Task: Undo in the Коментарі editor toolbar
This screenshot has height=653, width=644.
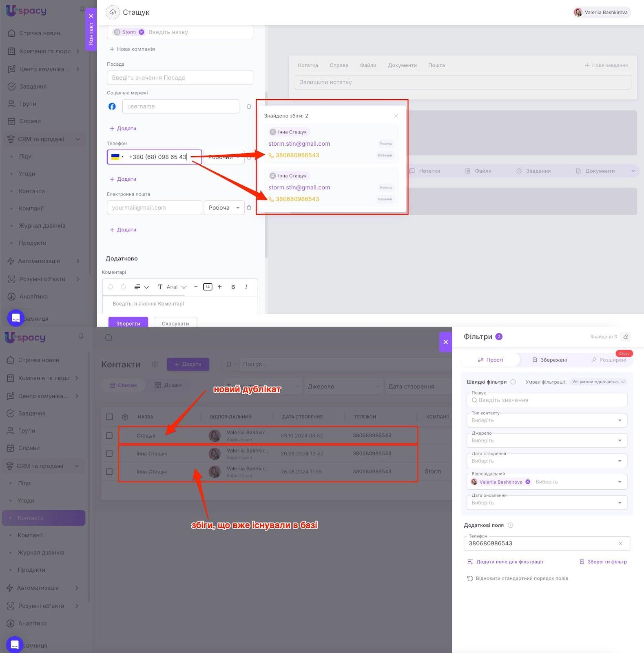Action: point(110,287)
